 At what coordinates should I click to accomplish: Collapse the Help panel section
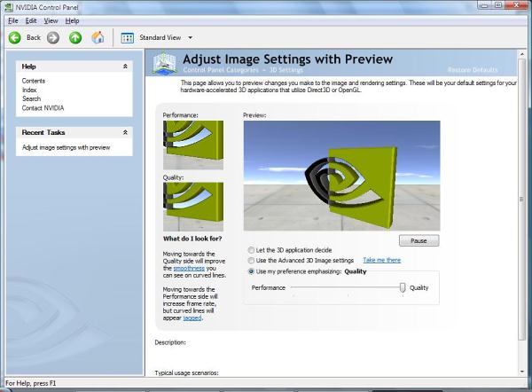[125, 67]
